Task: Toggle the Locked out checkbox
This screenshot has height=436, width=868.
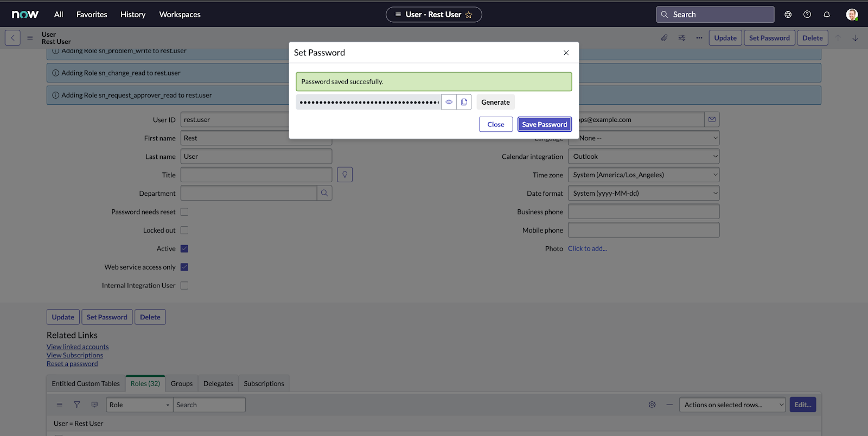Action: coord(184,230)
